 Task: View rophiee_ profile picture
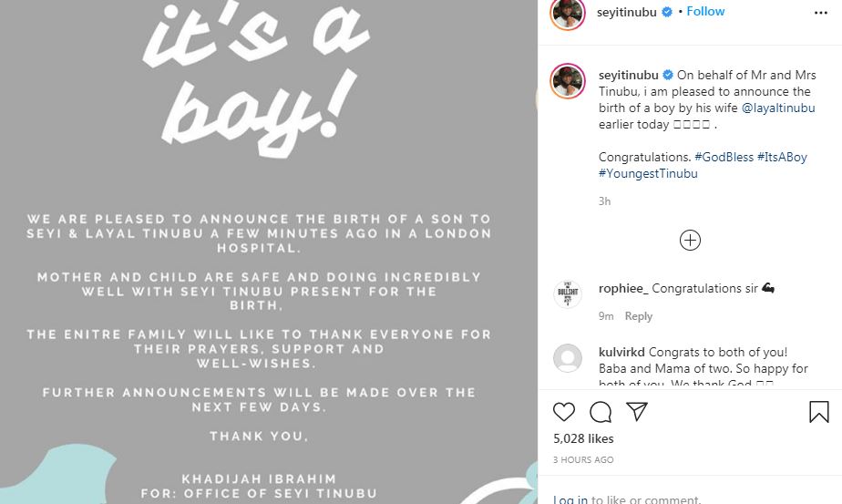click(x=568, y=293)
